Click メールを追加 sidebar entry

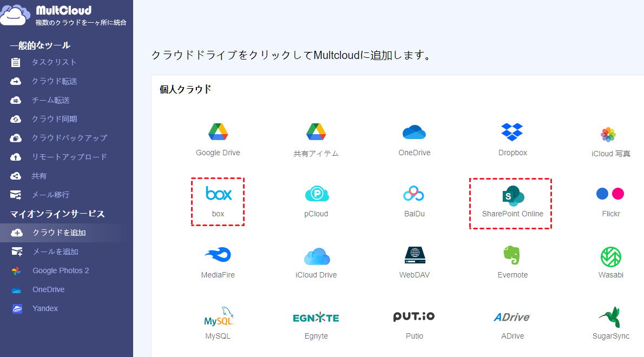pyautogui.click(x=55, y=252)
